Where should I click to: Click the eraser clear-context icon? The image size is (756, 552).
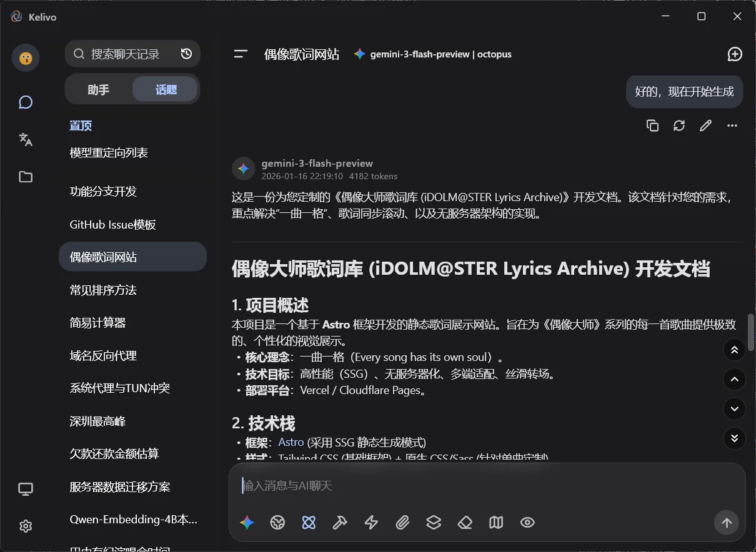465,523
